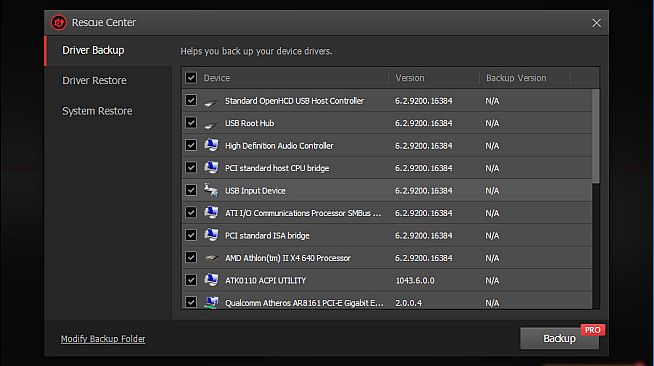Open the Modify Backup Folder link
The height and width of the screenshot is (366, 654).
pyautogui.click(x=103, y=339)
